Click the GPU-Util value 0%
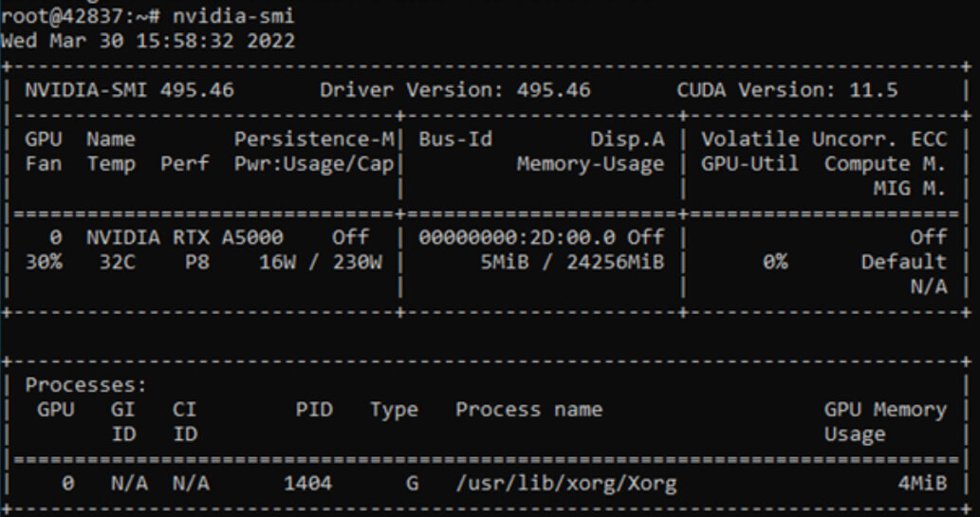The height and width of the screenshot is (517, 980). click(x=775, y=262)
